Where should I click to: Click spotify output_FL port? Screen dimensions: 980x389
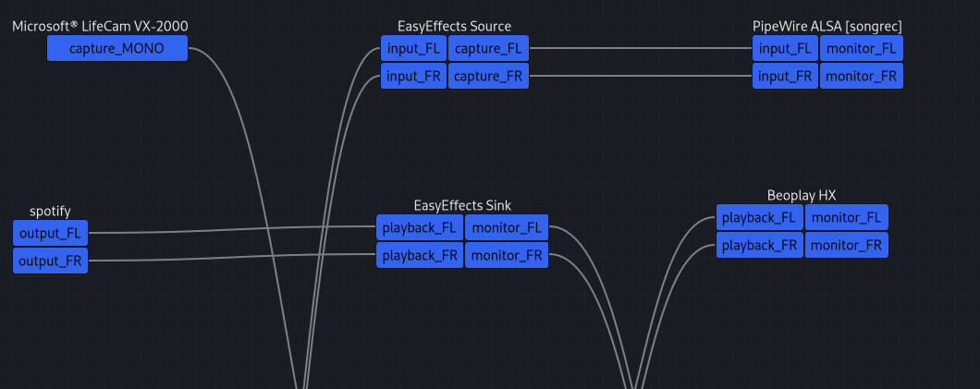pos(51,233)
